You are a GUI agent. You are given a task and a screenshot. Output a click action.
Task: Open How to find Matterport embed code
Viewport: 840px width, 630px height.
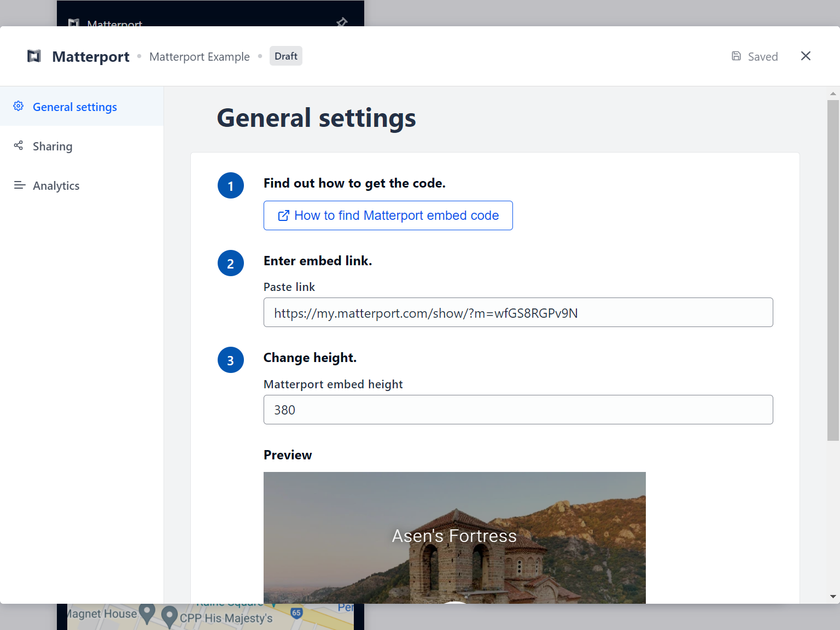coord(388,215)
